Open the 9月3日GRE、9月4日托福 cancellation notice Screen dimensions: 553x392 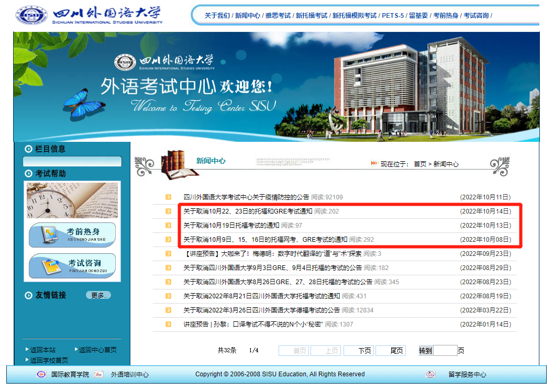(273, 267)
